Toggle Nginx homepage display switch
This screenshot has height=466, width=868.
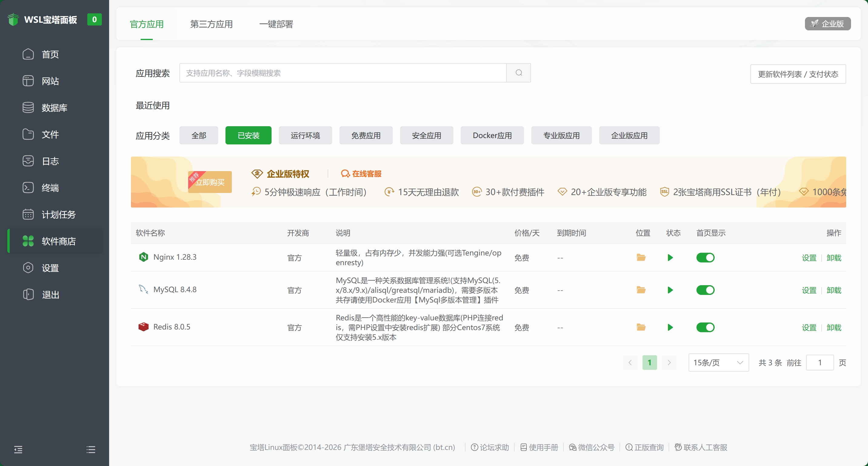coord(705,258)
